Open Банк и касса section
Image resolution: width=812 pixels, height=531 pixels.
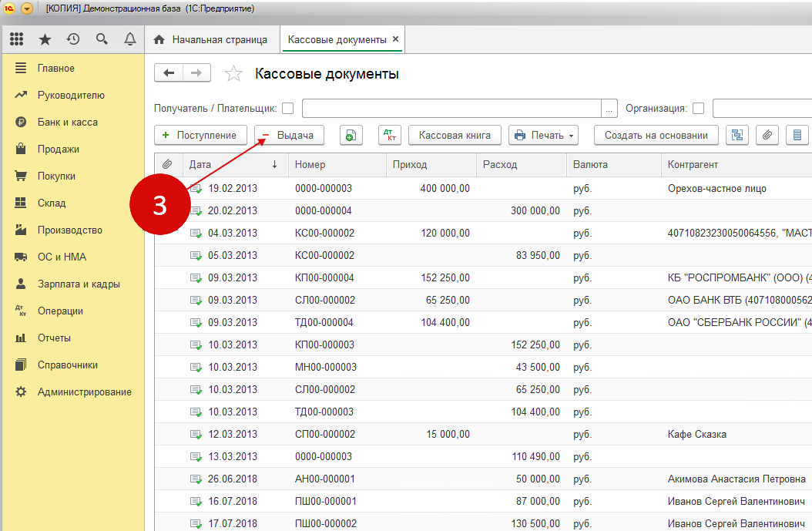tap(67, 123)
